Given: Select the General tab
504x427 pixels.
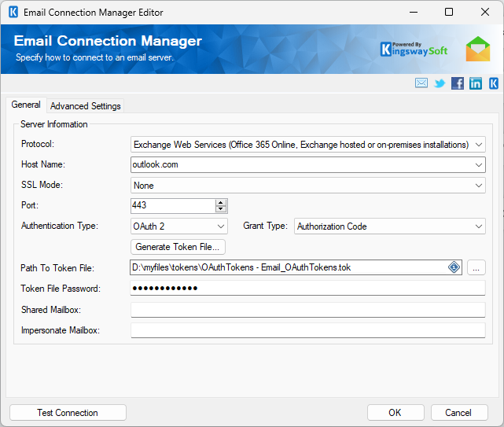Looking at the screenshot, I should point(26,105).
